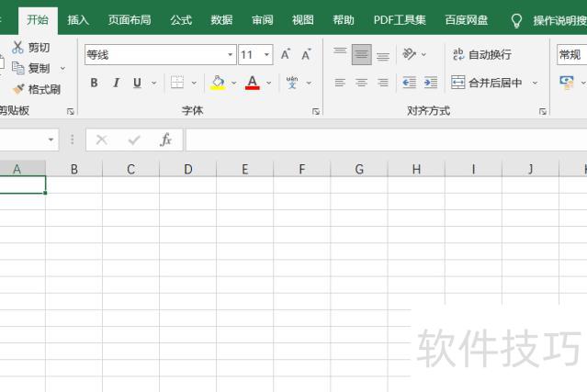Select column H header
Image resolution: width=587 pixels, height=392 pixels.
coord(416,169)
